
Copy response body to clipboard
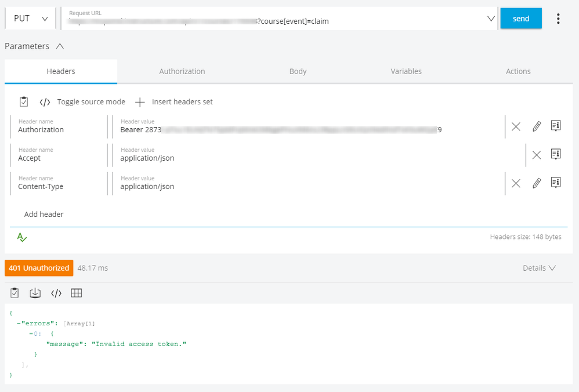point(15,293)
